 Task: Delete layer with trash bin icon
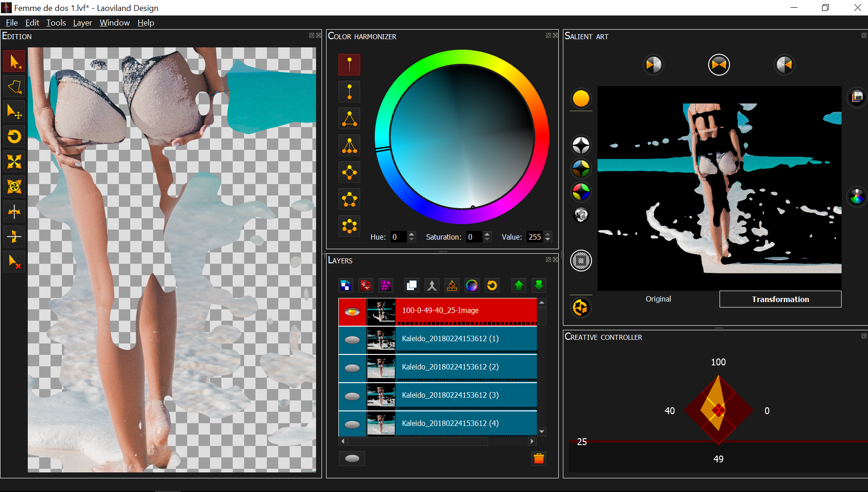coord(539,458)
